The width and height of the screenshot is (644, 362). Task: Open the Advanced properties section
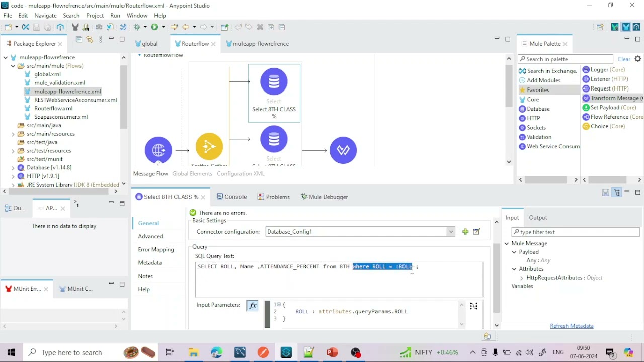[x=150, y=236]
